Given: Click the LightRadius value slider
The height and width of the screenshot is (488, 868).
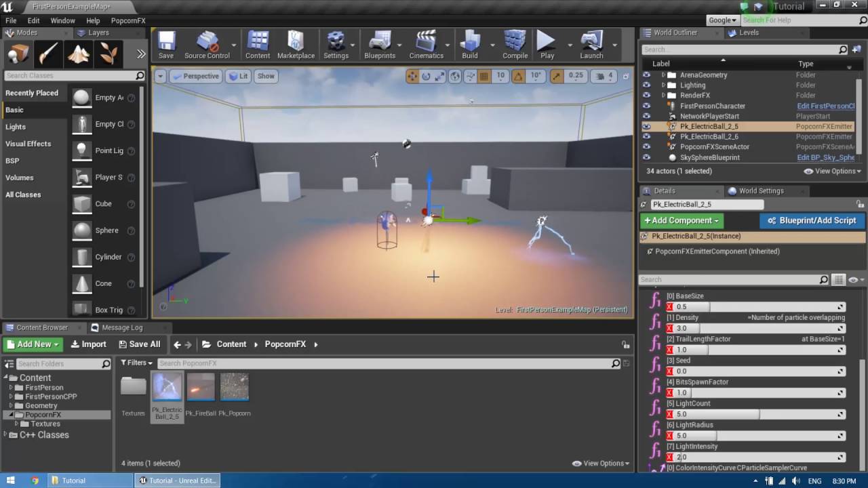Looking at the screenshot, I should pos(761,436).
